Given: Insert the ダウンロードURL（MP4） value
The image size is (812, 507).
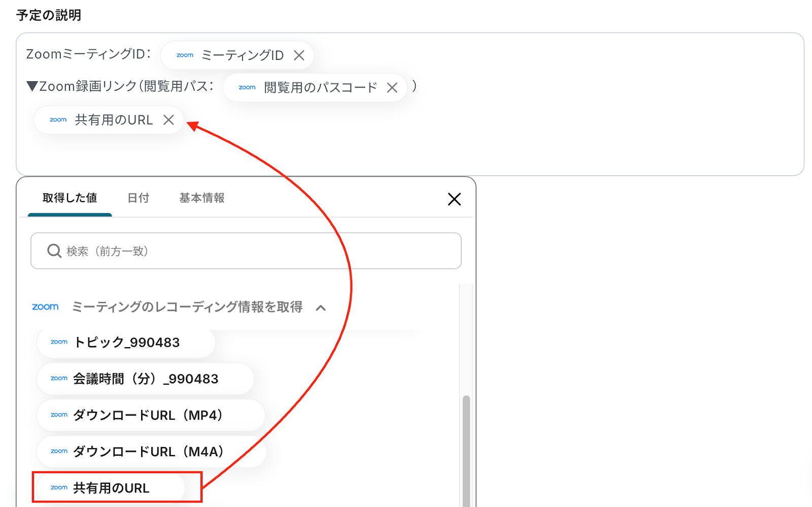Looking at the screenshot, I should click(151, 415).
